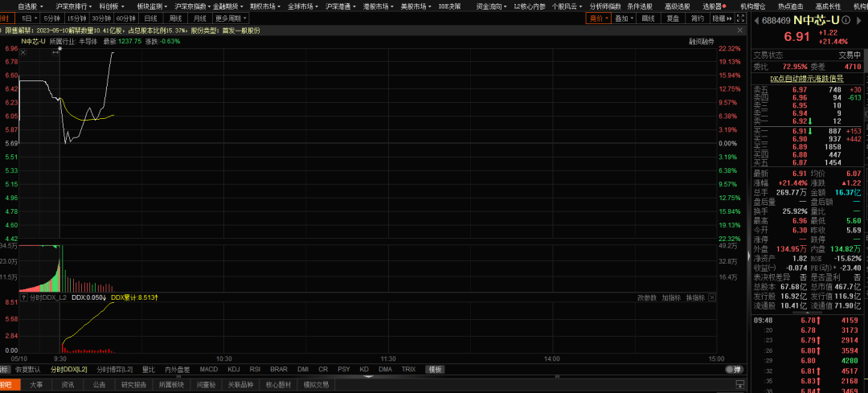Click the panel layout icon at bottom right
Image resolution: width=868 pixels, height=393 pixels.
pos(739,384)
